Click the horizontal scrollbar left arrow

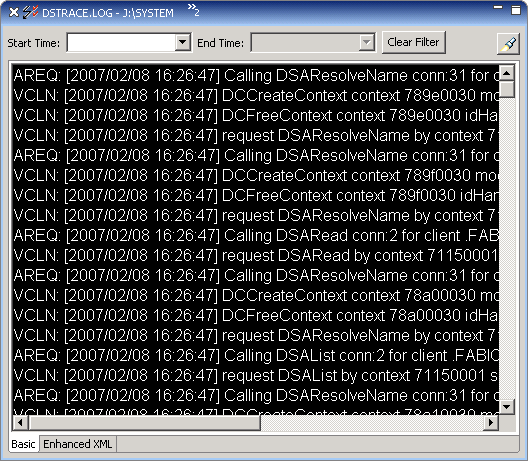click(x=20, y=422)
